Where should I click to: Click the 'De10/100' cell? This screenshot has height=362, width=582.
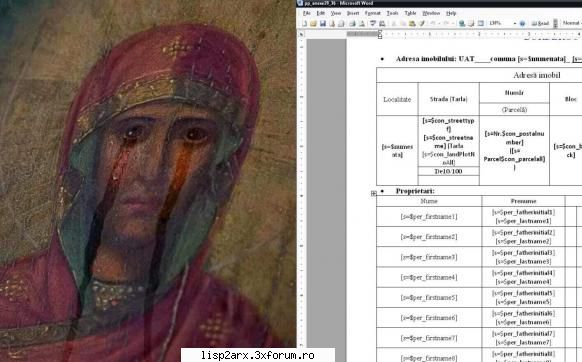point(448,171)
